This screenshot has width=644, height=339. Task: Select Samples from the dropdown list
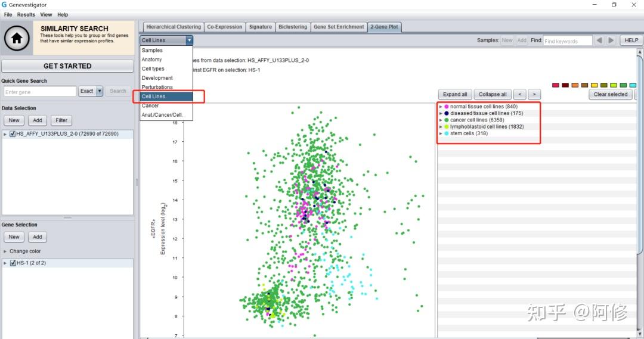click(x=166, y=50)
